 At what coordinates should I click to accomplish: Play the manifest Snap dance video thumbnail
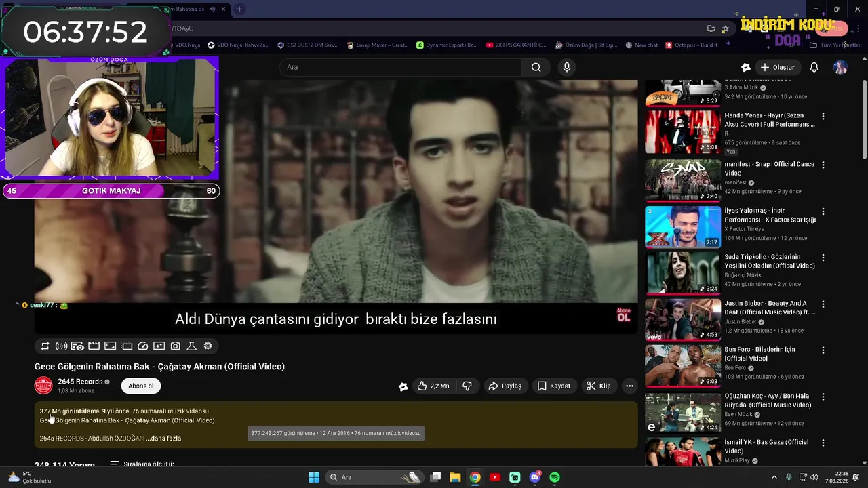pos(683,180)
